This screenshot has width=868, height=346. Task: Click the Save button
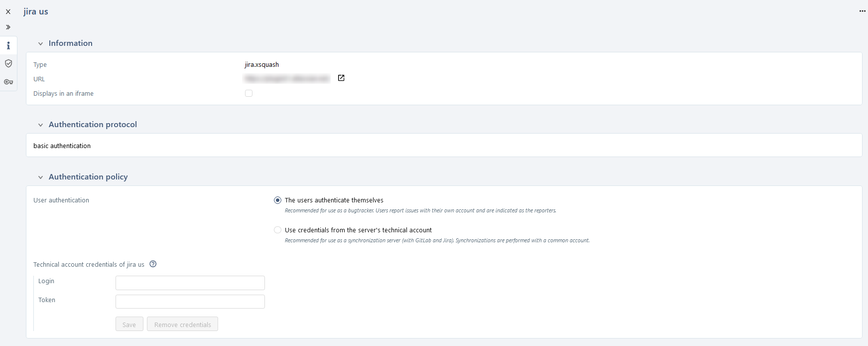(x=129, y=324)
